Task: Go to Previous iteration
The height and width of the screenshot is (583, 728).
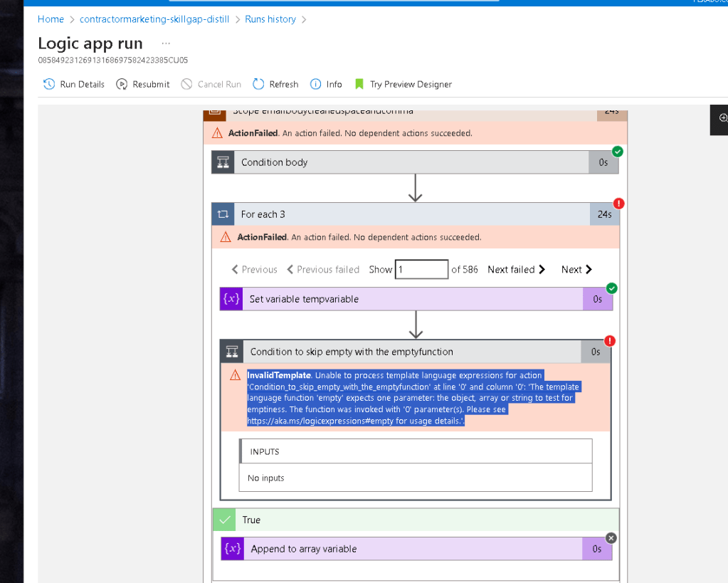Action: [x=255, y=270]
